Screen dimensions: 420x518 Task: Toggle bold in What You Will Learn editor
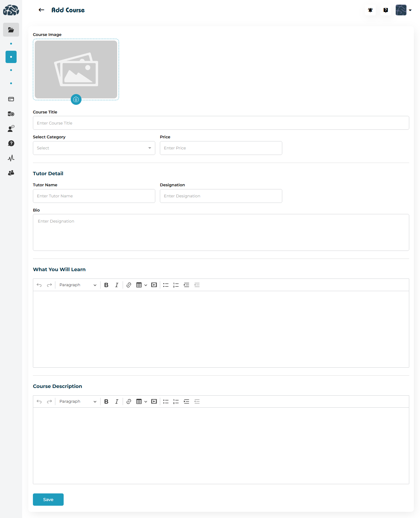(x=106, y=285)
